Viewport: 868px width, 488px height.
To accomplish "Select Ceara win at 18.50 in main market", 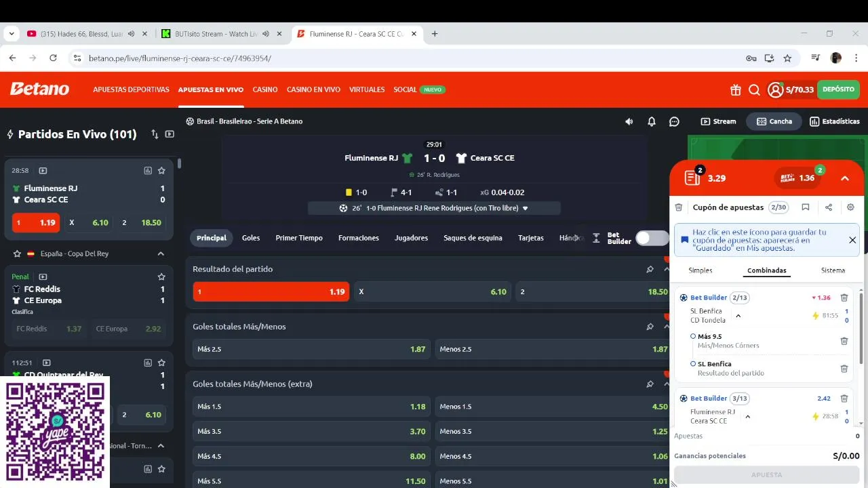I will [593, 291].
